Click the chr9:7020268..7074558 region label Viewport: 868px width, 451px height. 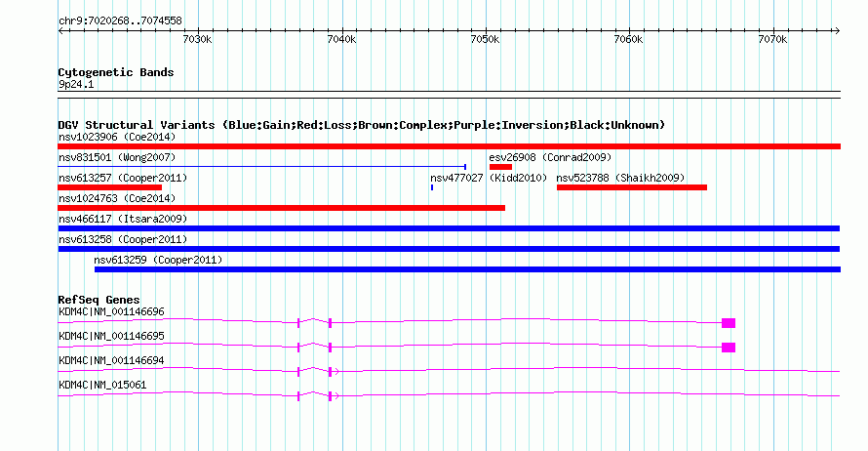coord(120,20)
